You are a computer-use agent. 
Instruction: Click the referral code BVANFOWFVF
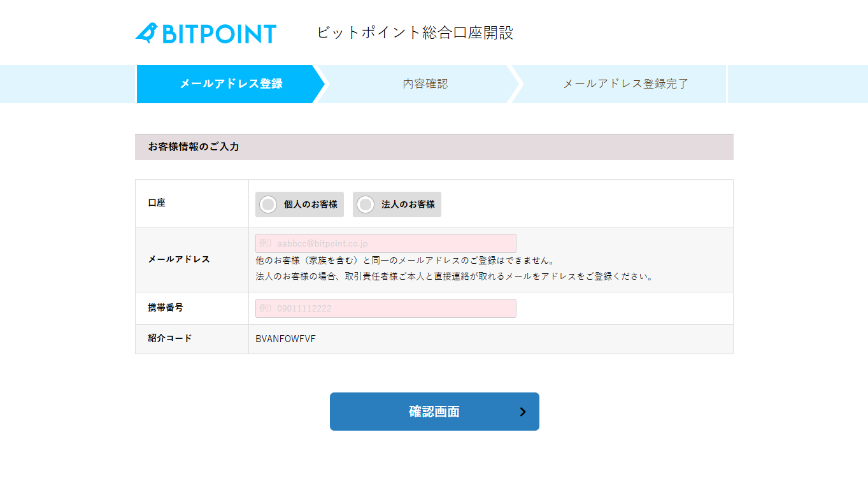click(x=285, y=339)
